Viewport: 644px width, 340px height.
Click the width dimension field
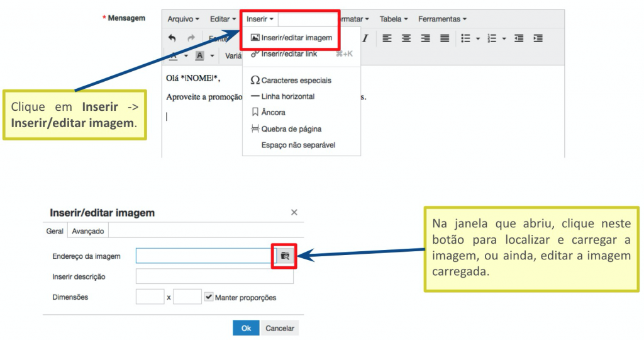(x=150, y=297)
